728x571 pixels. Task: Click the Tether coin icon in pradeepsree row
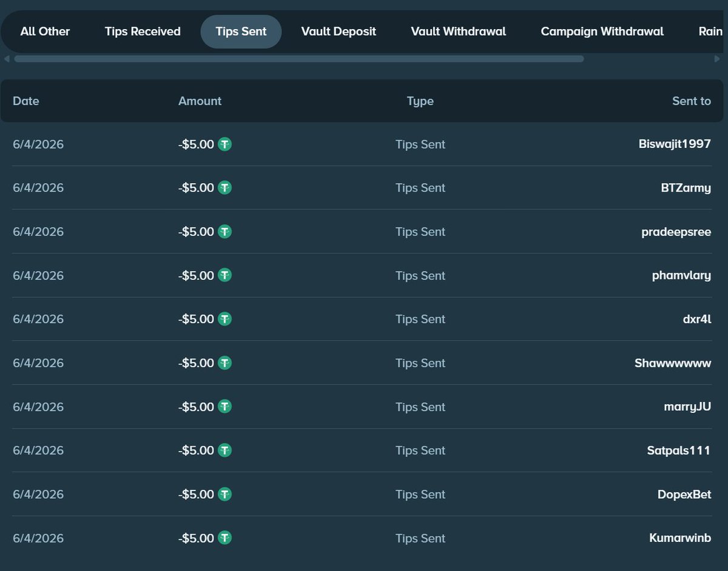click(225, 232)
